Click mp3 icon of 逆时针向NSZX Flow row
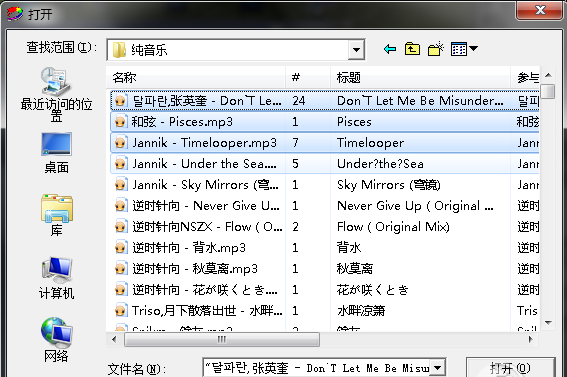 (121, 227)
